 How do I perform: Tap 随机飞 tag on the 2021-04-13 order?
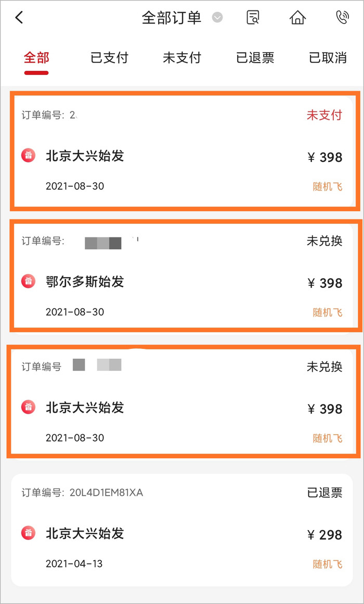pos(328,564)
